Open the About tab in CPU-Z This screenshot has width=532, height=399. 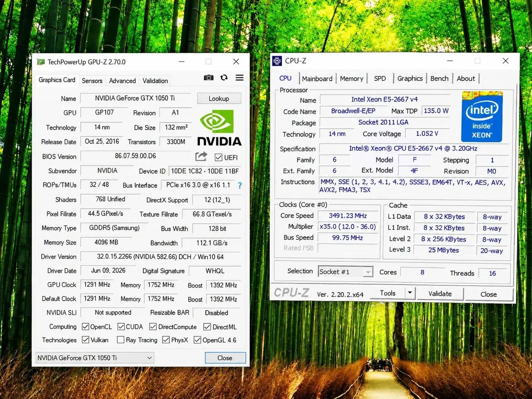pos(466,79)
